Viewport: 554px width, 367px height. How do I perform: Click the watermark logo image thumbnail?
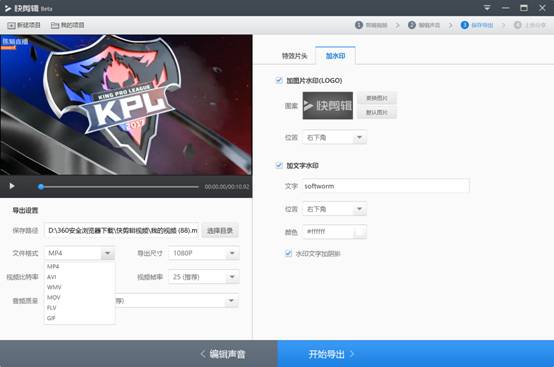click(328, 106)
